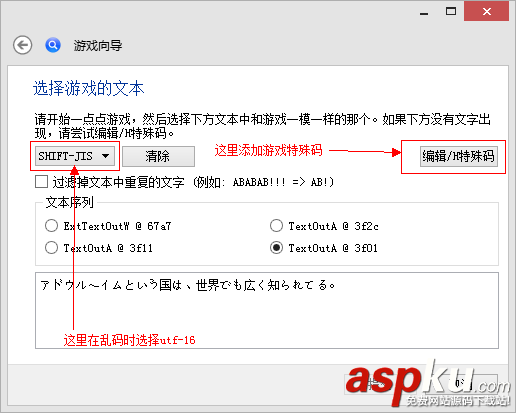Viewport: 516px width, 413px height.
Task: Click inside the Japanese text preview box
Action: pyautogui.click(x=267, y=310)
